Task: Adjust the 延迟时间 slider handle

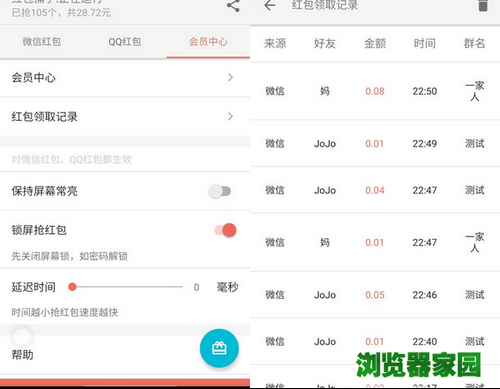Action: click(72, 287)
